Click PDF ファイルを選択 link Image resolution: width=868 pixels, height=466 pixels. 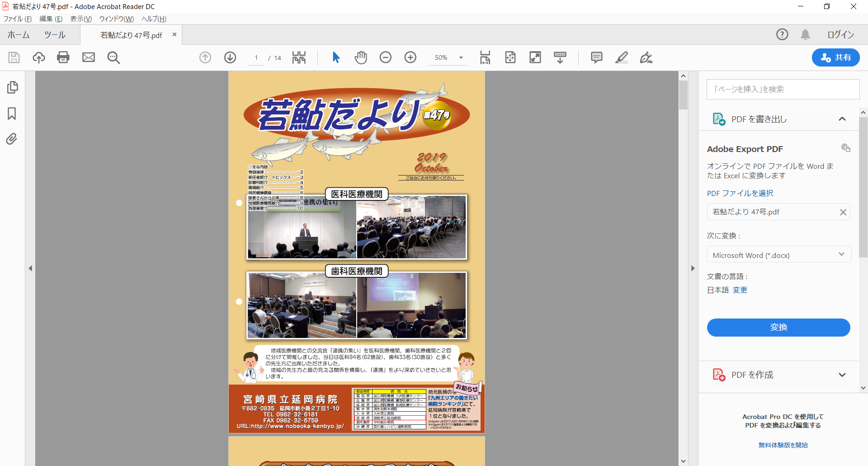point(740,193)
